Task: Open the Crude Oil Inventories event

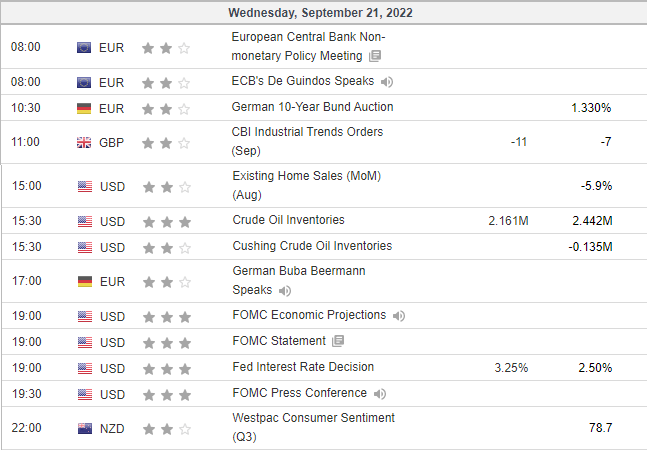Action: [x=288, y=220]
